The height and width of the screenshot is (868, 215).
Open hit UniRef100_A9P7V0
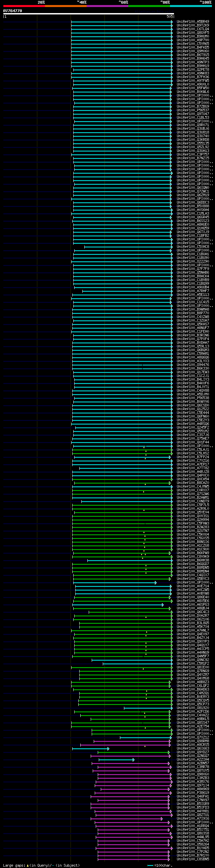[193, 40]
